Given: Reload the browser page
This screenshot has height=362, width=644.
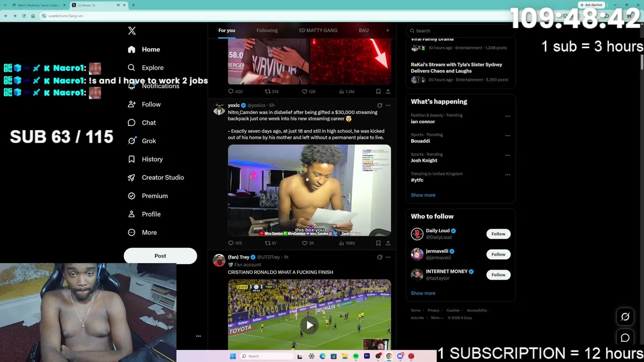Looking at the screenshot, I should 24,16.
